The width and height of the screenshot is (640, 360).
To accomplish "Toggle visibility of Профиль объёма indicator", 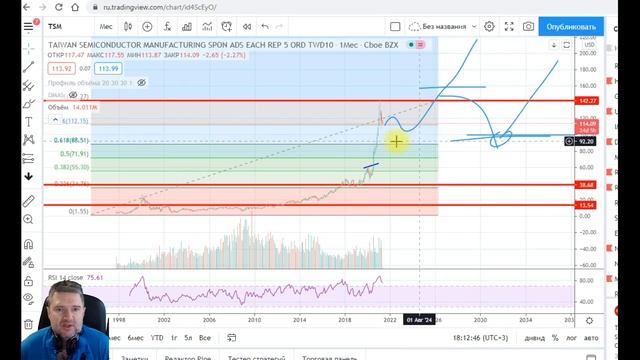I will click(141, 83).
